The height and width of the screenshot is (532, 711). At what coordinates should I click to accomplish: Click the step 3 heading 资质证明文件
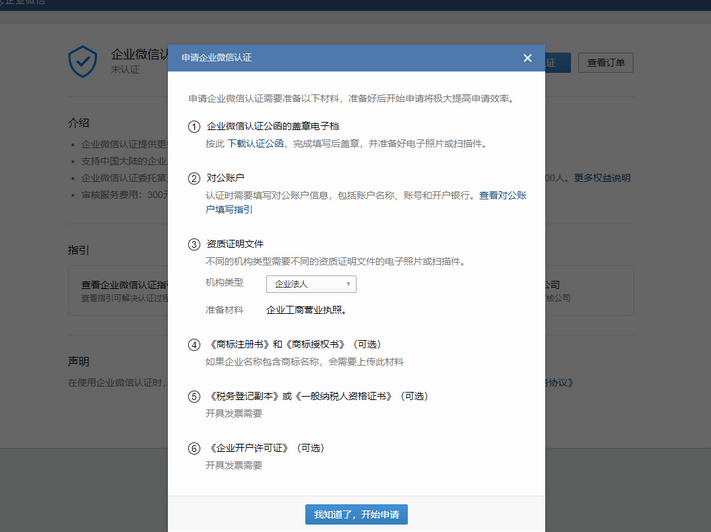click(x=235, y=244)
